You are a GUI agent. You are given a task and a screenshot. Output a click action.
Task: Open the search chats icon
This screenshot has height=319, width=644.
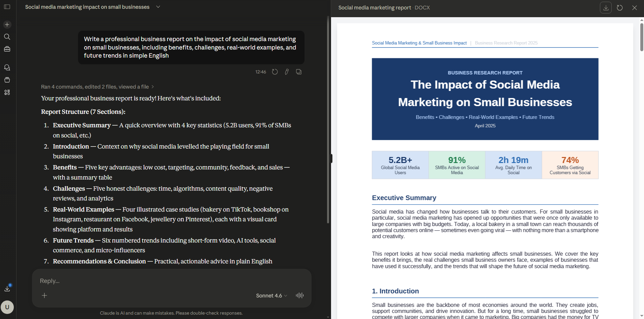point(7,37)
